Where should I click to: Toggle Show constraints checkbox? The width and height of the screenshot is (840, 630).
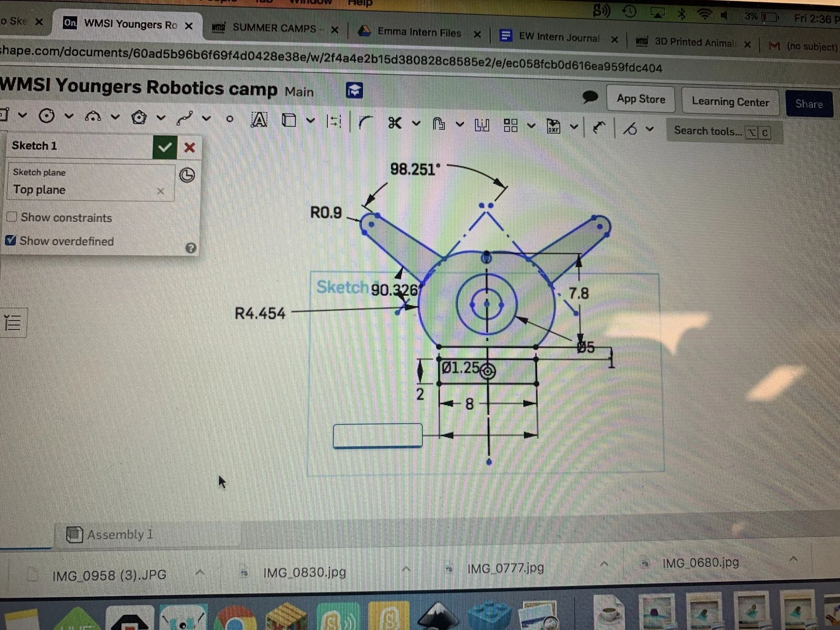pyautogui.click(x=11, y=217)
